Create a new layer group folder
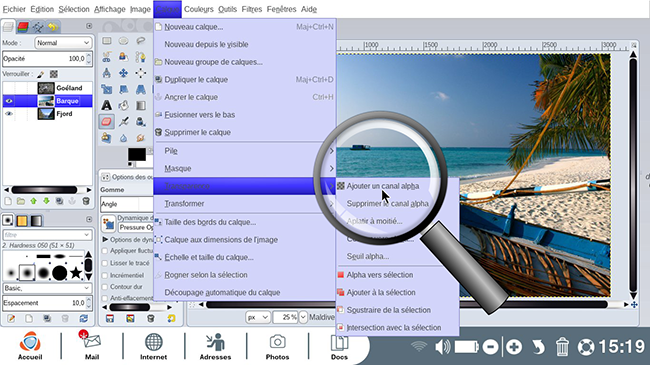Viewport: 650px width, 365px height. tap(21, 201)
